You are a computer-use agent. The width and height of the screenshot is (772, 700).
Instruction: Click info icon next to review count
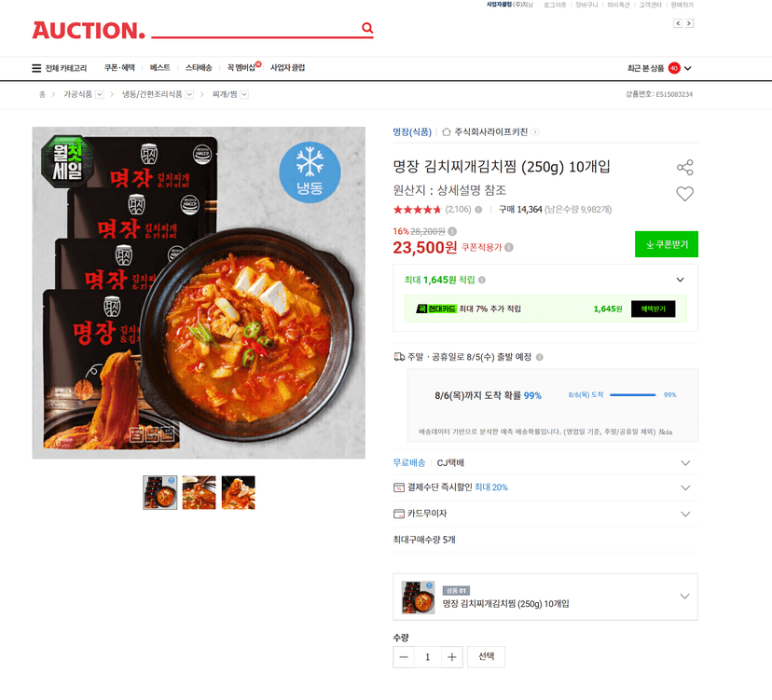(x=478, y=210)
